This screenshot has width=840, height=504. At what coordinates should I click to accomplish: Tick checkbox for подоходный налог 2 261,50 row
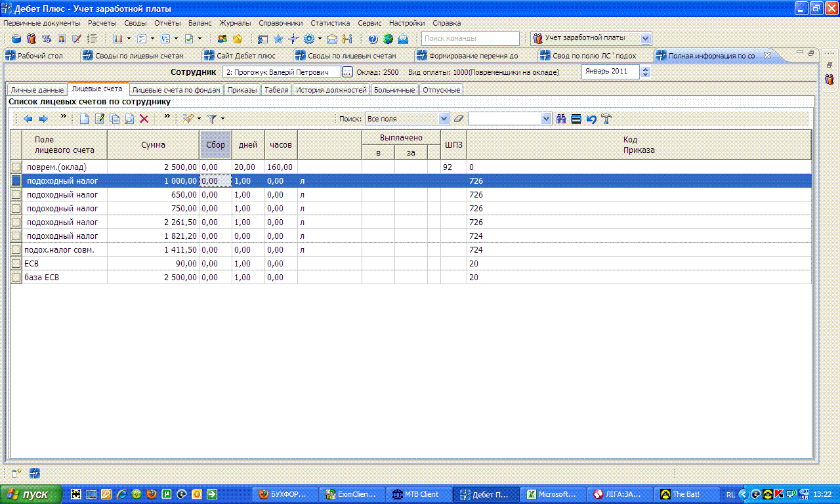pos(16,222)
